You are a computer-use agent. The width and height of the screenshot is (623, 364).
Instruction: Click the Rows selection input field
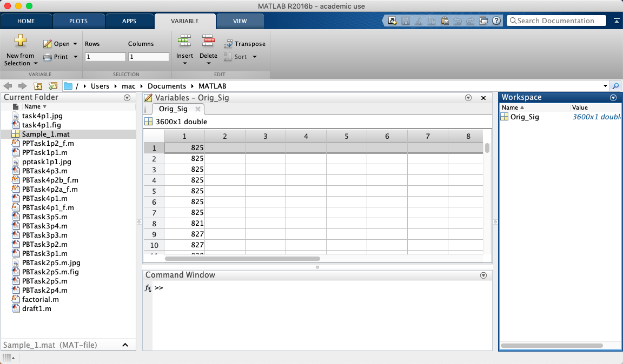105,56
